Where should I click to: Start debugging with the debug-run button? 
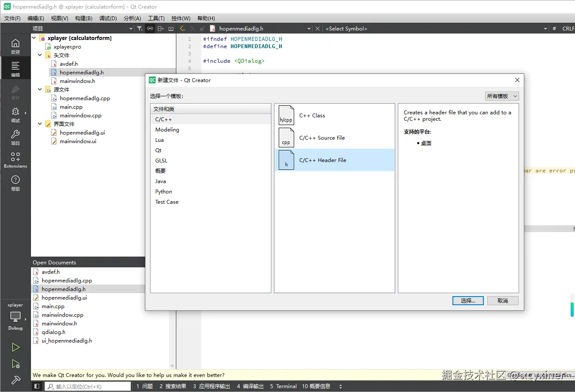point(15,364)
